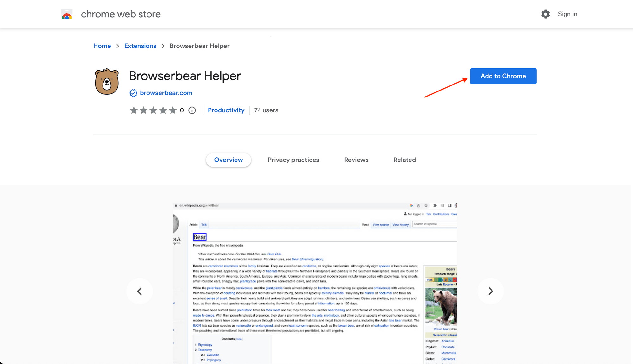Click the verified publisher badge icon

(x=133, y=93)
